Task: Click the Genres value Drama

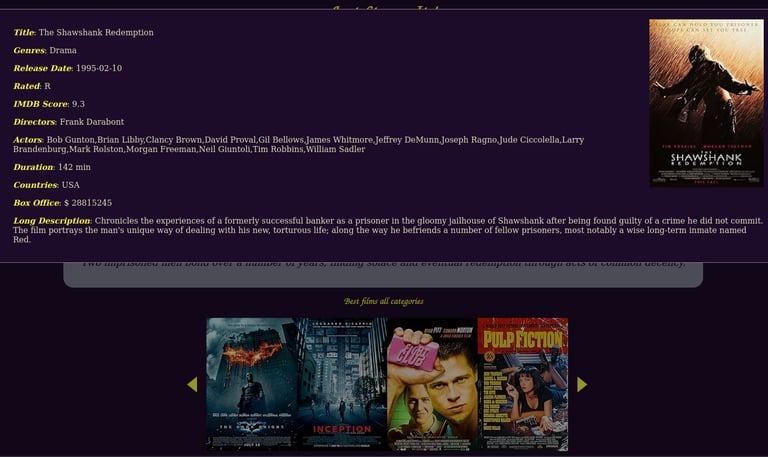Action: click(63, 50)
